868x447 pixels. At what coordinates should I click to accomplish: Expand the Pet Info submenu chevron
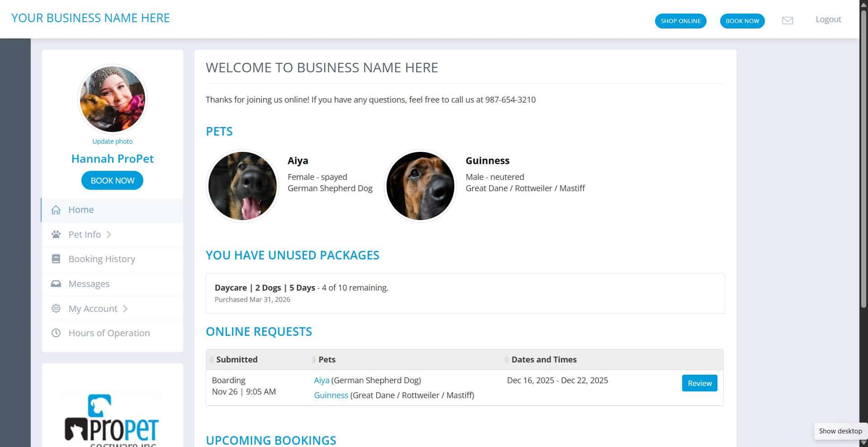coord(108,234)
